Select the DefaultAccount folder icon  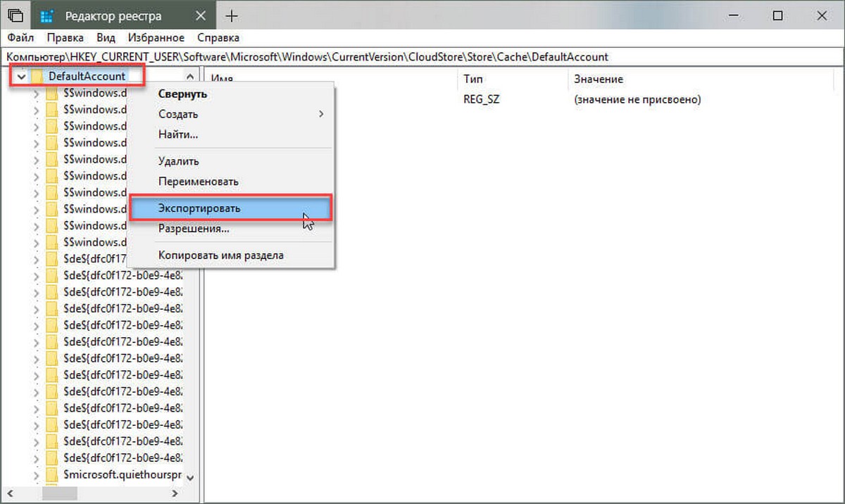point(38,76)
